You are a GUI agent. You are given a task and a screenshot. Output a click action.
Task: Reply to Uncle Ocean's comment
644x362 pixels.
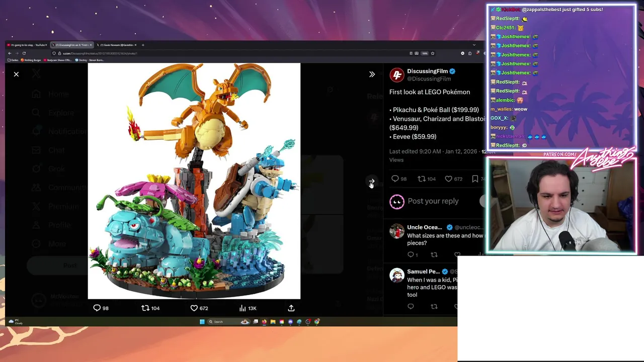[x=411, y=255]
